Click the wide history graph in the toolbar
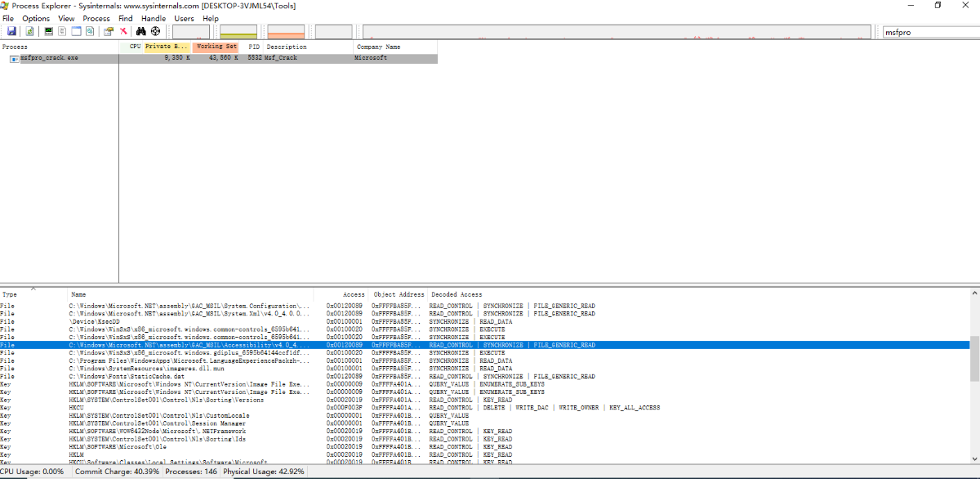This screenshot has width=980, height=479. pos(617,32)
